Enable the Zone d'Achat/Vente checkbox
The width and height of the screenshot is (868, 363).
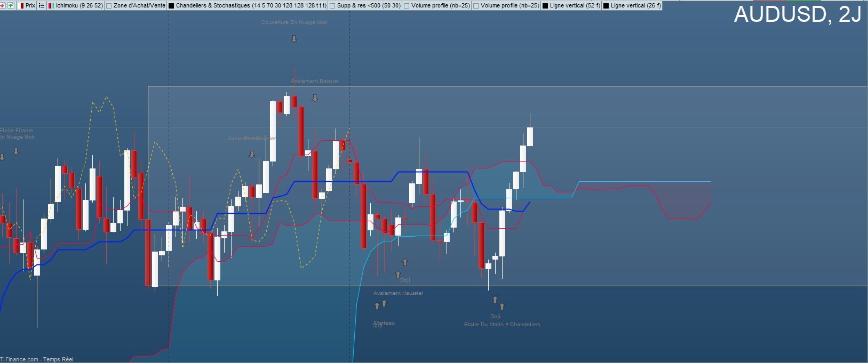click(109, 5)
